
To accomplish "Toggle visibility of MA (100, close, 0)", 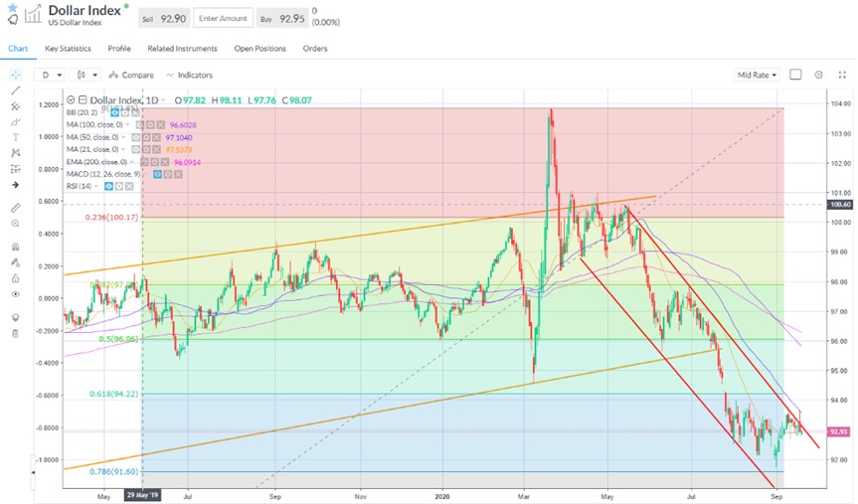I will [141, 125].
